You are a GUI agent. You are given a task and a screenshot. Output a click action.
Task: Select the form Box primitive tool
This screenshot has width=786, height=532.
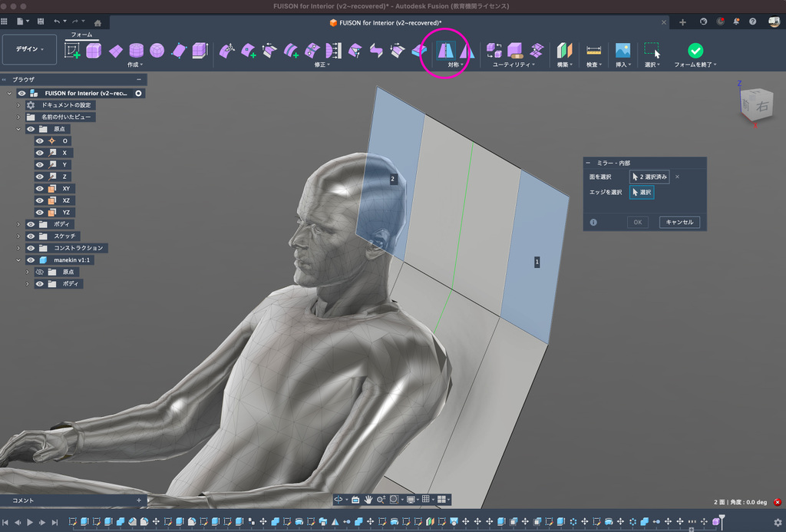pyautogui.click(x=94, y=51)
